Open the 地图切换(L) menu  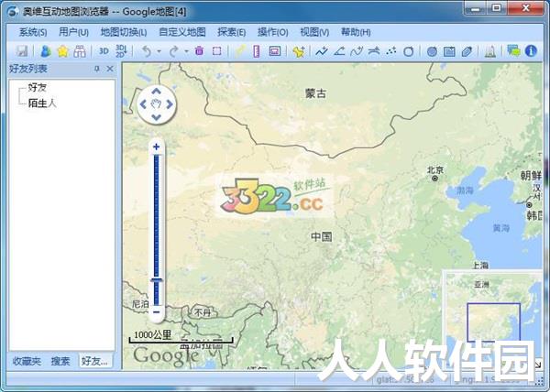tap(124, 32)
